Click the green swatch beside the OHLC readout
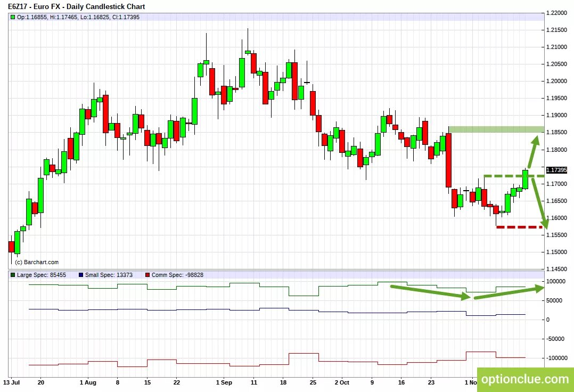 tap(13, 17)
